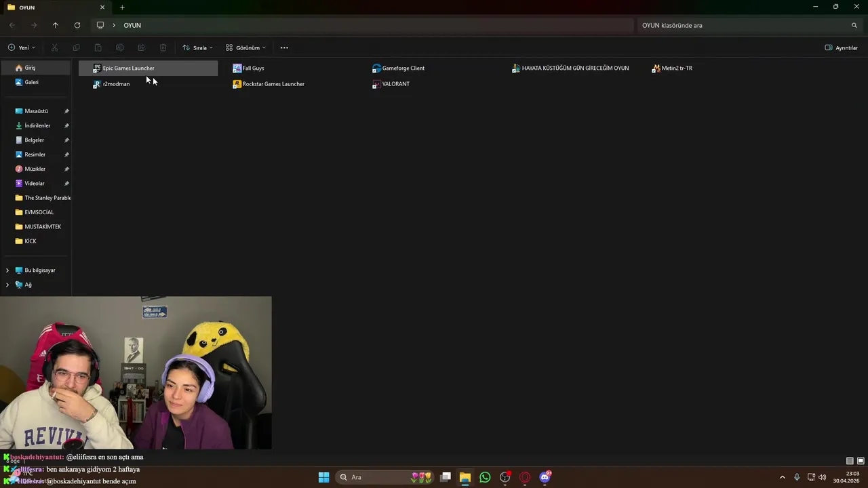Open OBS Studio from the taskbar
This screenshot has height=488, width=868.
click(x=505, y=477)
